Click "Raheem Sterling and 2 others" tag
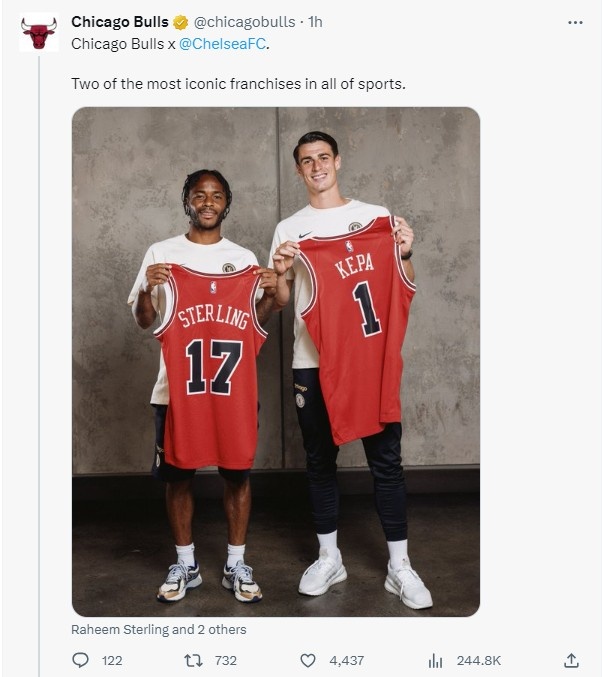This screenshot has width=602, height=677. click(158, 630)
